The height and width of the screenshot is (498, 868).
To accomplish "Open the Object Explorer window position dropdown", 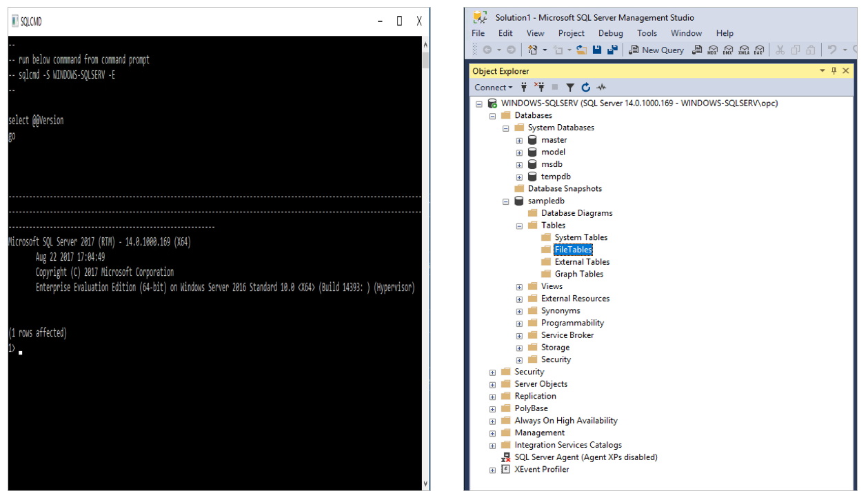I will (822, 71).
